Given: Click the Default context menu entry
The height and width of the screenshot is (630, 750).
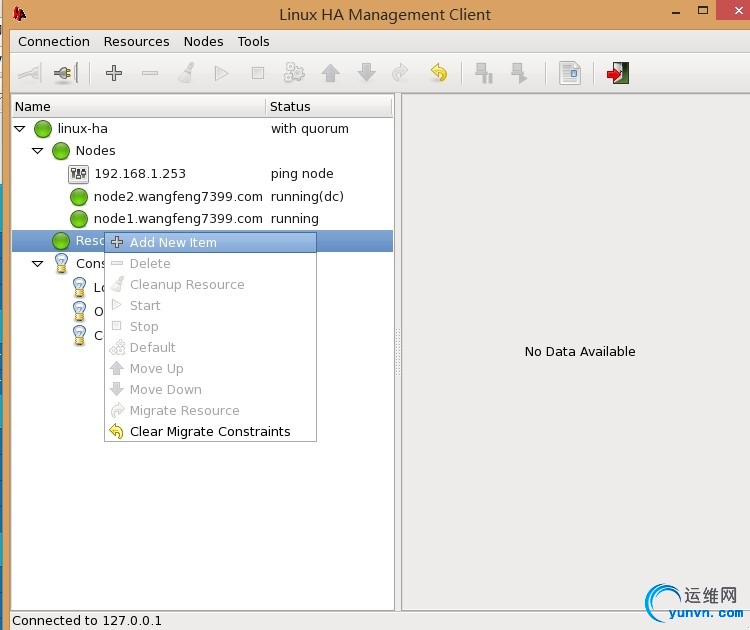Looking at the screenshot, I should click(210, 348).
